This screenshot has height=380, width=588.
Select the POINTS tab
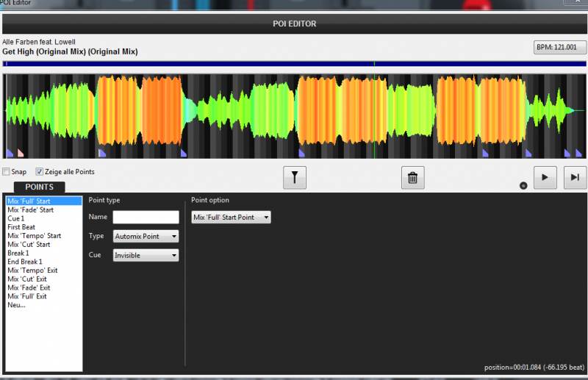[x=40, y=187]
